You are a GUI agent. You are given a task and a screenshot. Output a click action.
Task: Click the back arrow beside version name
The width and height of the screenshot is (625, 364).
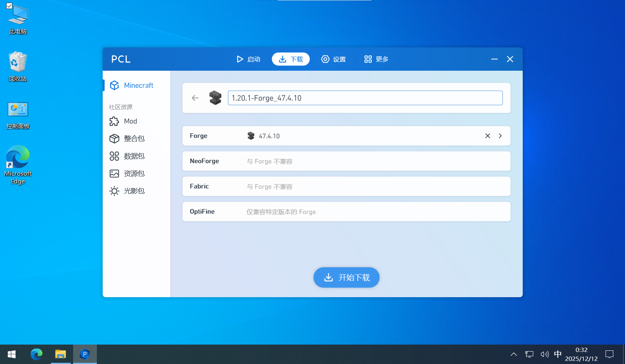(195, 98)
